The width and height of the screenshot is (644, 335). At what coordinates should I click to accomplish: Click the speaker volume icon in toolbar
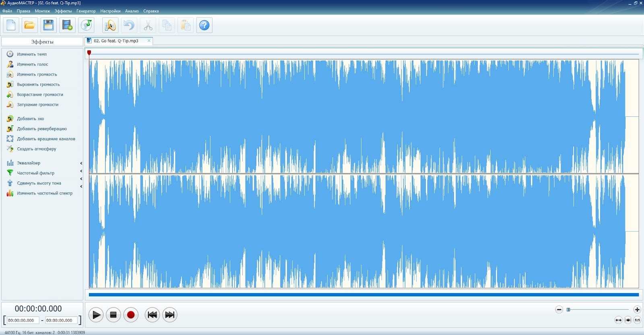click(x=110, y=25)
